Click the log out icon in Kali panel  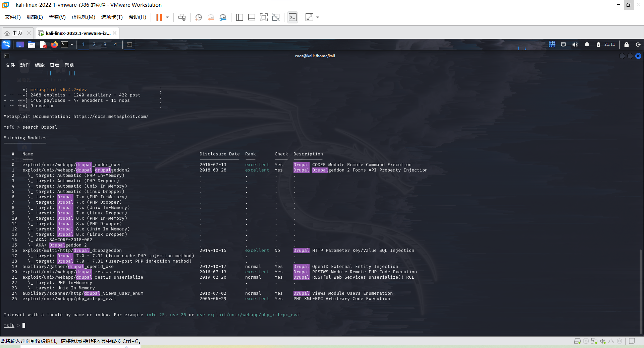click(x=638, y=44)
